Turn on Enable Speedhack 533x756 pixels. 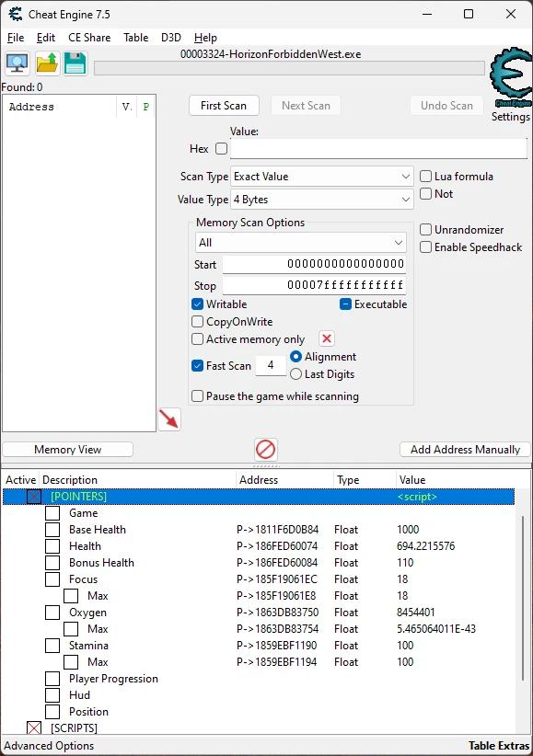425,246
